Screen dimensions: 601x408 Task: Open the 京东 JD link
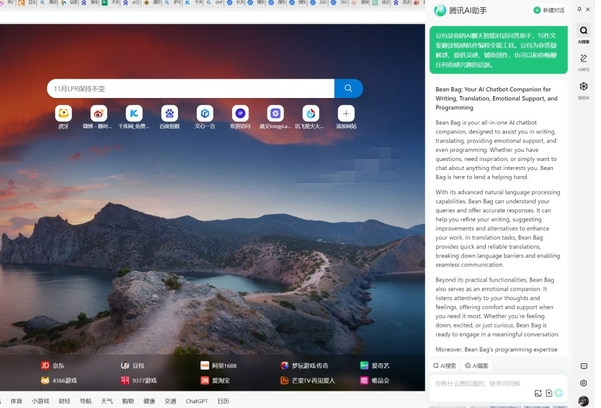point(53,365)
